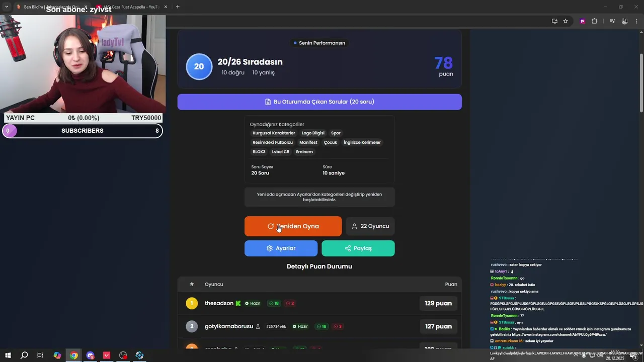Image resolution: width=644 pixels, height=362 pixels.
Task: Click the Kurgusal Karakterler category tag
Action: [x=274, y=133]
